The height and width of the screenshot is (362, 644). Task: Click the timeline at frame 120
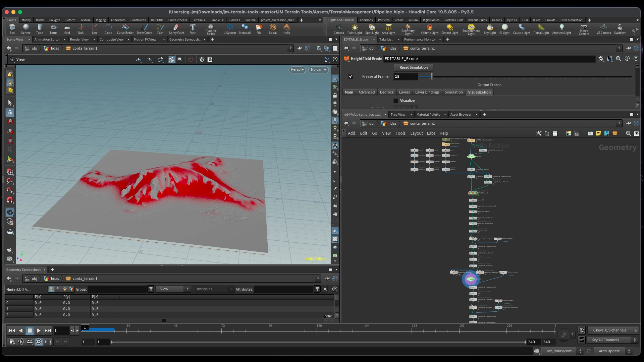pos(317,330)
